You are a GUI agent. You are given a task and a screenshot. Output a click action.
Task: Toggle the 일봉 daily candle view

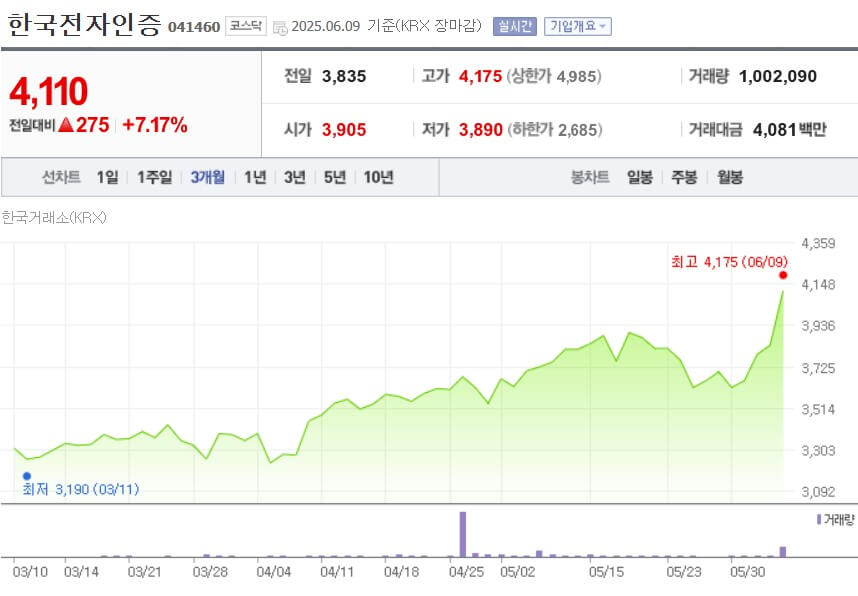tap(637, 176)
